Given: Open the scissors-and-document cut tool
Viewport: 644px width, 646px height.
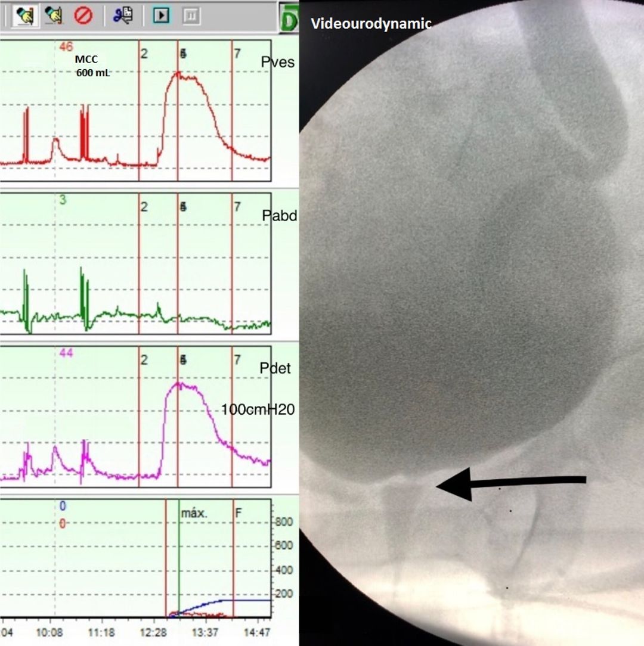Looking at the screenshot, I should (x=123, y=15).
